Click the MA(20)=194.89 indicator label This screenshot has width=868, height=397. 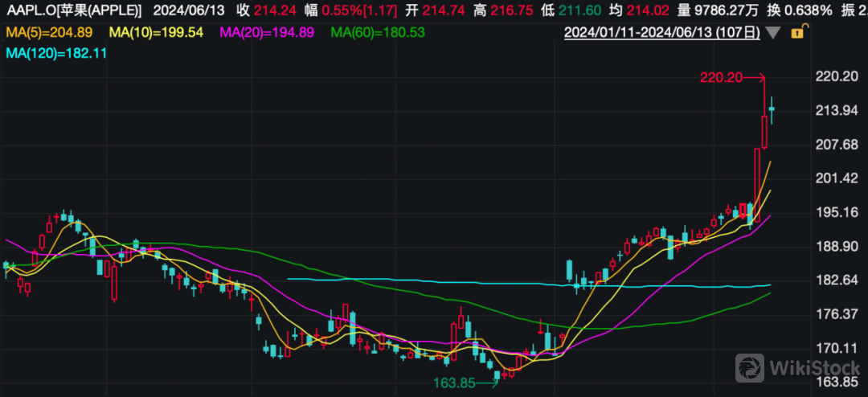(x=266, y=33)
